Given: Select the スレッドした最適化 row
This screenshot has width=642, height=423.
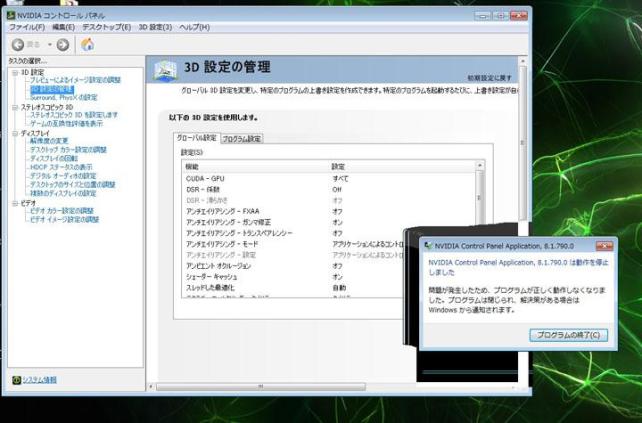Looking at the screenshot, I should [x=292, y=288].
